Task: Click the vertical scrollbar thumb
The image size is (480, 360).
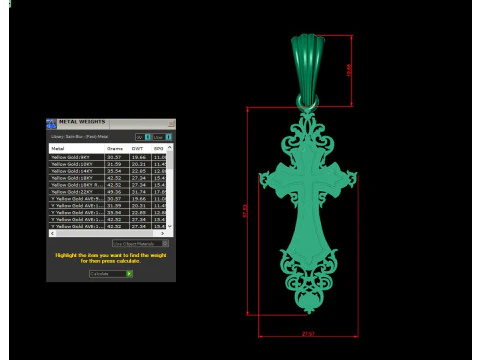Action: click(170, 160)
